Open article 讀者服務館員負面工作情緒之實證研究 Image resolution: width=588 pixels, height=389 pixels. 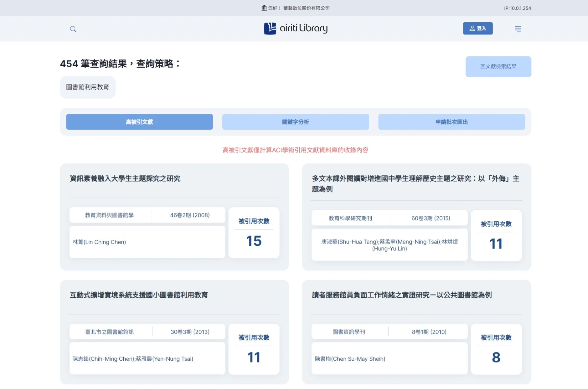click(x=402, y=295)
